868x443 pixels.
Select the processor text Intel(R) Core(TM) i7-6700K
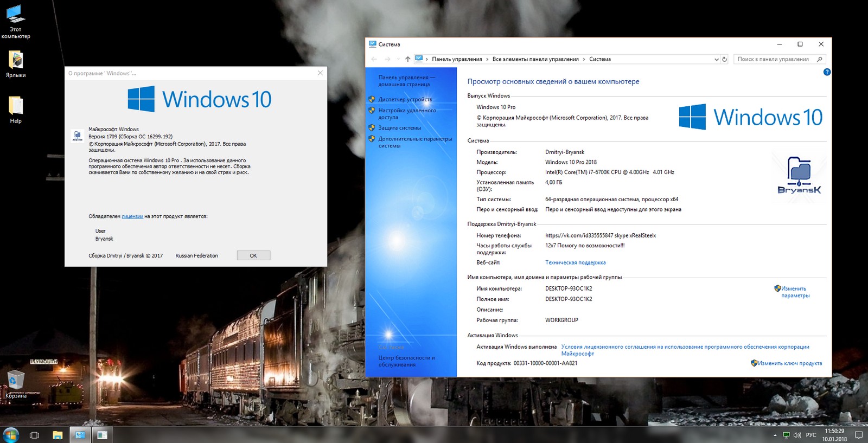[610, 172]
